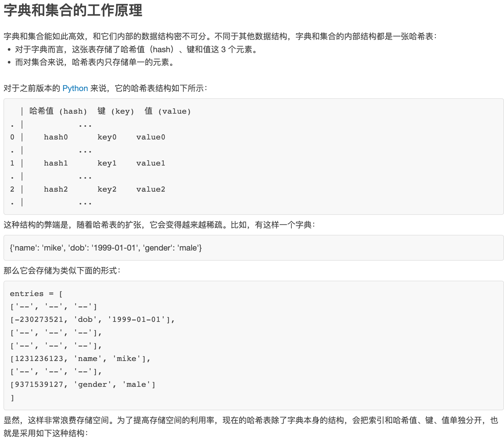Click the hash number 9371539127
This screenshot has width=504, height=439.
click(39, 384)
